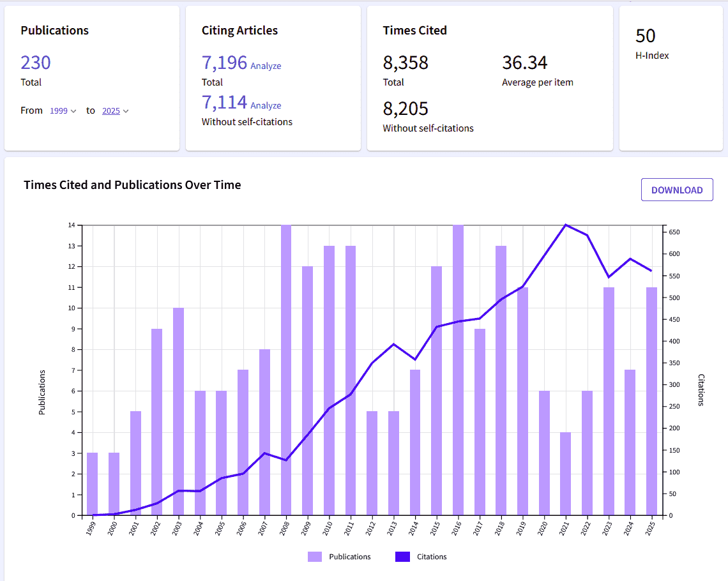Click the H-Index value 50
The image size is (728, 581).
click(644, 36)
